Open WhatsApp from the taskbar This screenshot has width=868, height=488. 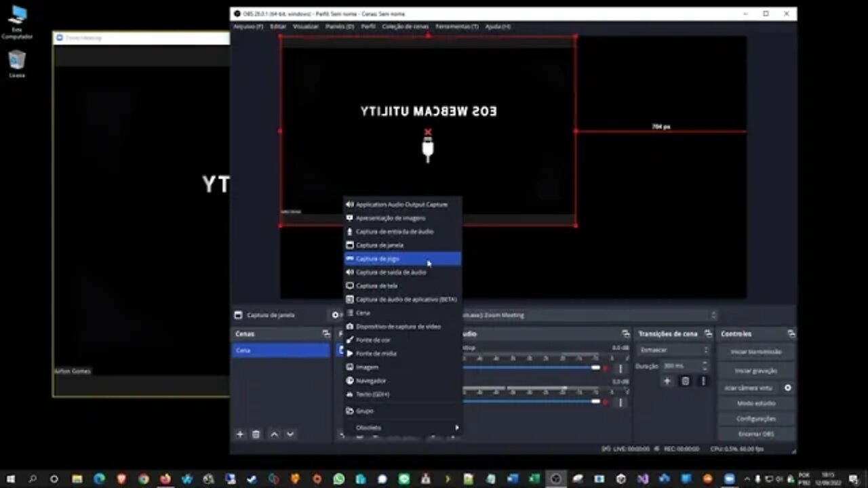pos(339,479)
